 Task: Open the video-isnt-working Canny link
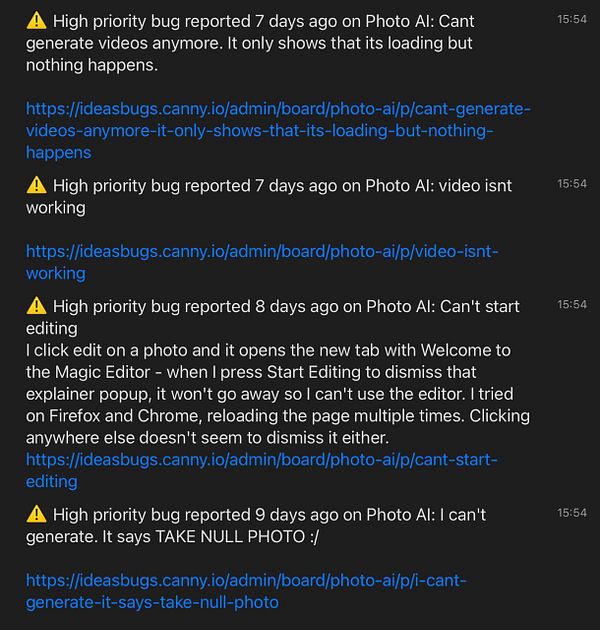click(262, 262)
